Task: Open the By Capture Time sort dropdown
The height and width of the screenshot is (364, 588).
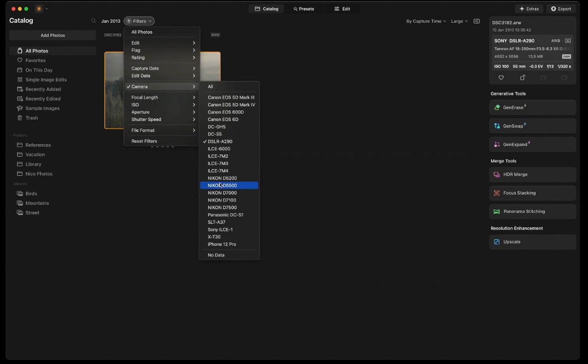Action: pos(426,21)
